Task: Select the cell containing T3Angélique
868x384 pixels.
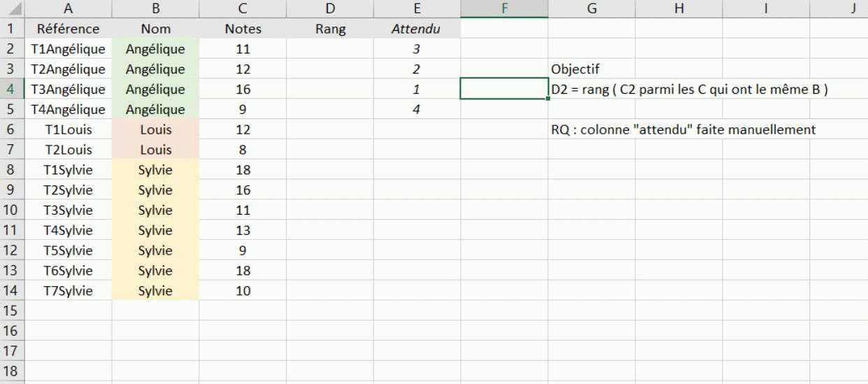Action: click(68, 90)
